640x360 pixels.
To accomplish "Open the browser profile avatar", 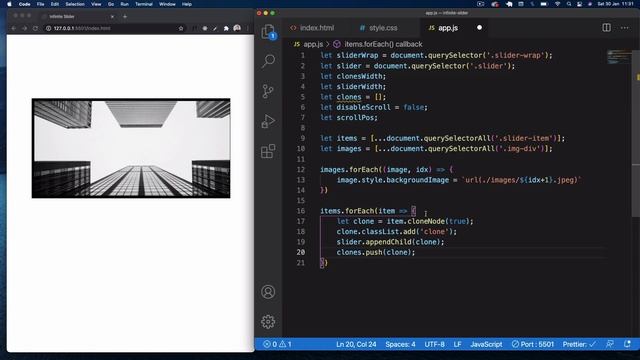I will click(237, 28).
